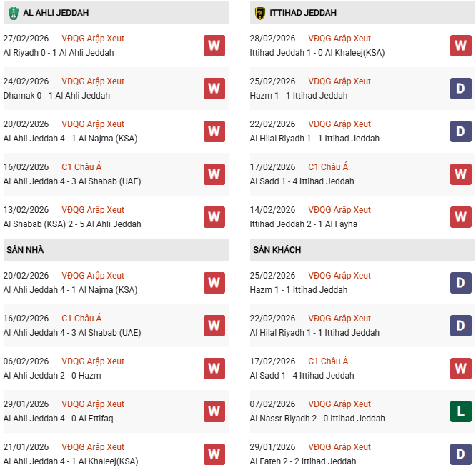Open the VĐQG Arập Xeut link dated 28/02/2026

click(x=339, y=39)
